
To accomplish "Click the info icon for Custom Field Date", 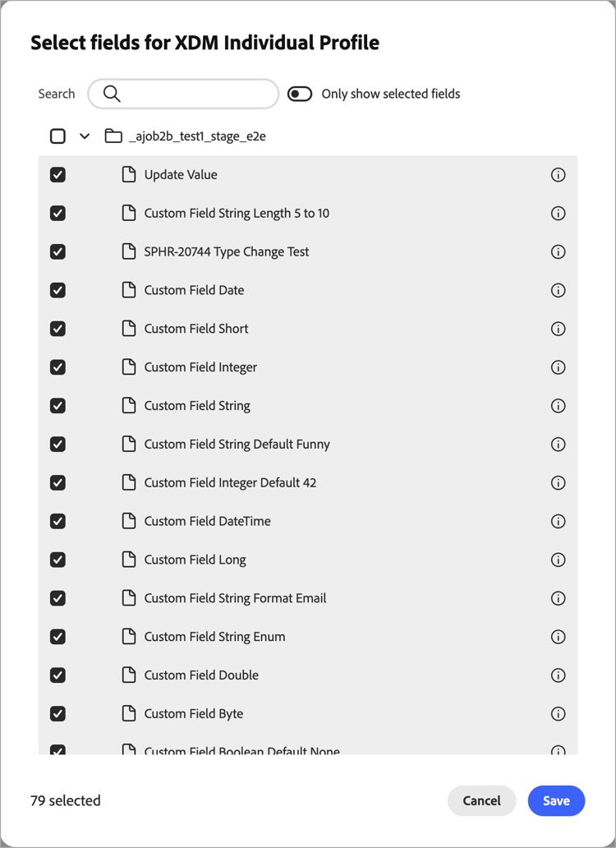I will pyautogui.click(x=559, y=290).
